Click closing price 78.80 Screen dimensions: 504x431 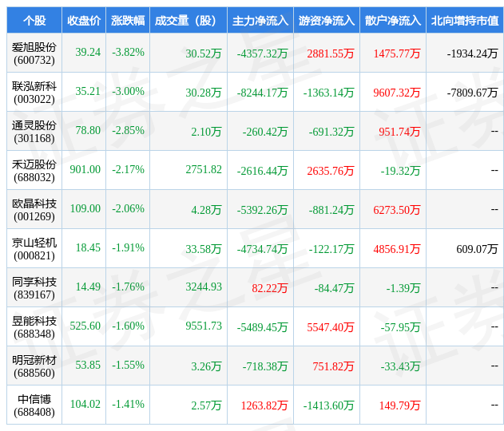pos(88,130)
